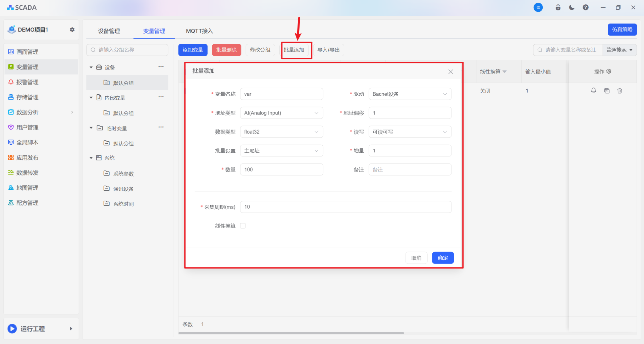Click the 仿真策略 button
The image size is (644, 344).
point(622,30)
